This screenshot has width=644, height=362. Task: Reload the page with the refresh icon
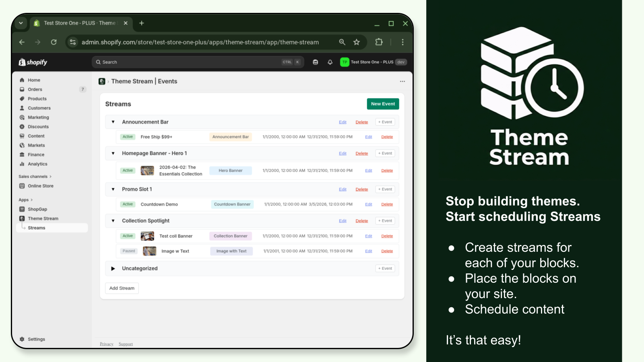(54, 42)
